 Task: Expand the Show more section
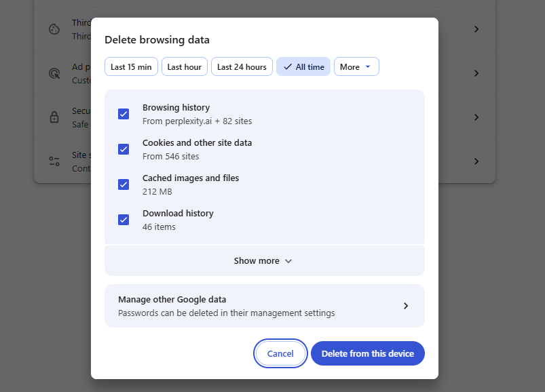coord(265,260)
